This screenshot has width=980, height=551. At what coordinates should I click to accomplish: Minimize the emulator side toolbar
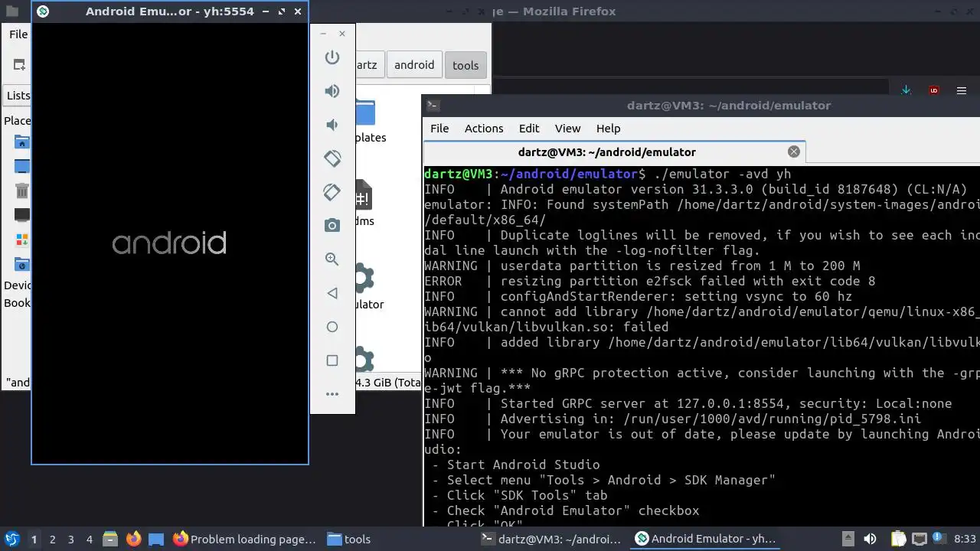pyautogui.click(x=323, y=34)
